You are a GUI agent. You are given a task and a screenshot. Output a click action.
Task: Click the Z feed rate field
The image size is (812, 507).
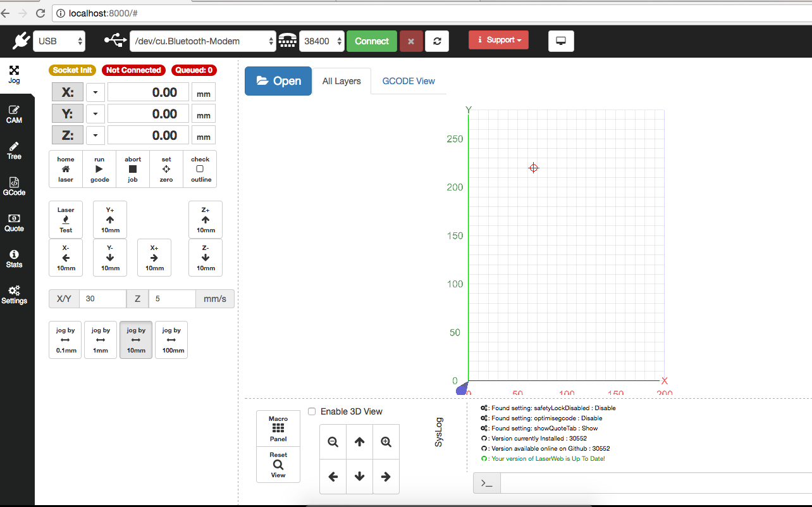point(172,299)
